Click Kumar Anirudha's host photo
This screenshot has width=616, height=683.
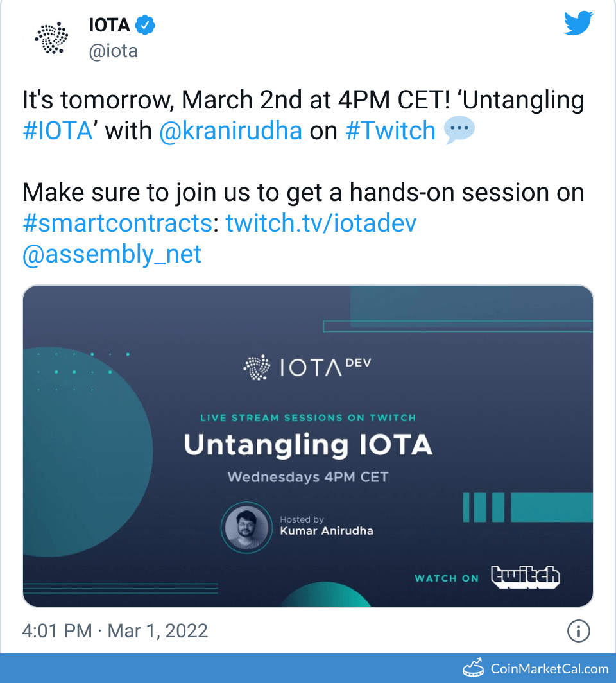pos(246,527)
